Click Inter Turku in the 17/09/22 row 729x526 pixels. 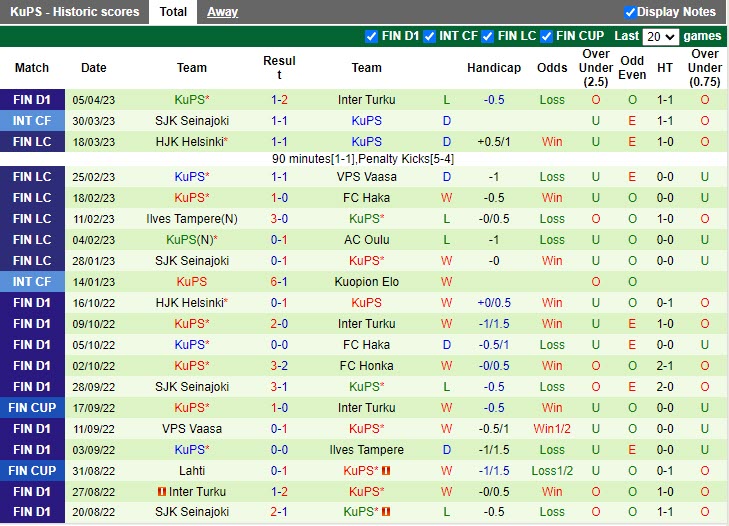[x=366, y=408]
